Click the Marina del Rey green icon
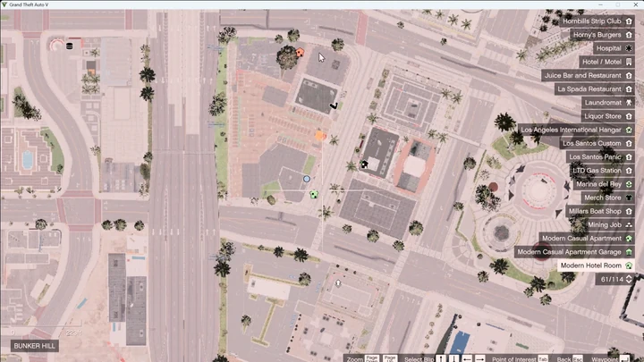 [629, 184]
